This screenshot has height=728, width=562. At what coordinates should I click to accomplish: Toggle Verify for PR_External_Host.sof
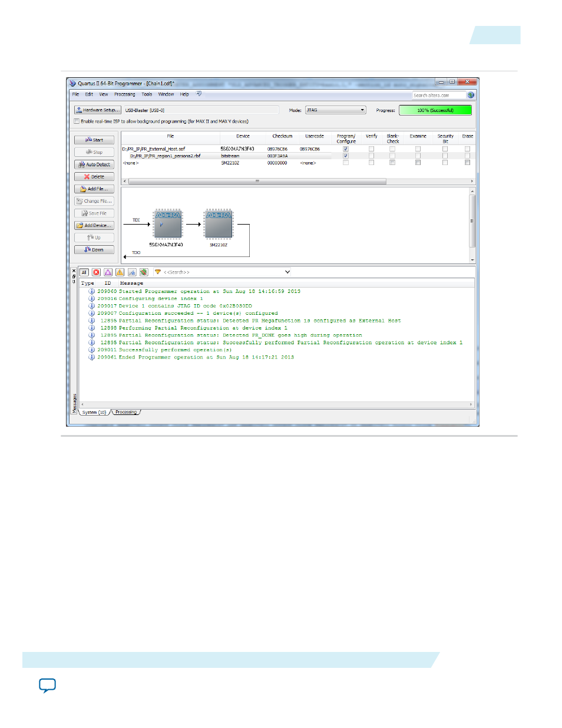[371, 149]
